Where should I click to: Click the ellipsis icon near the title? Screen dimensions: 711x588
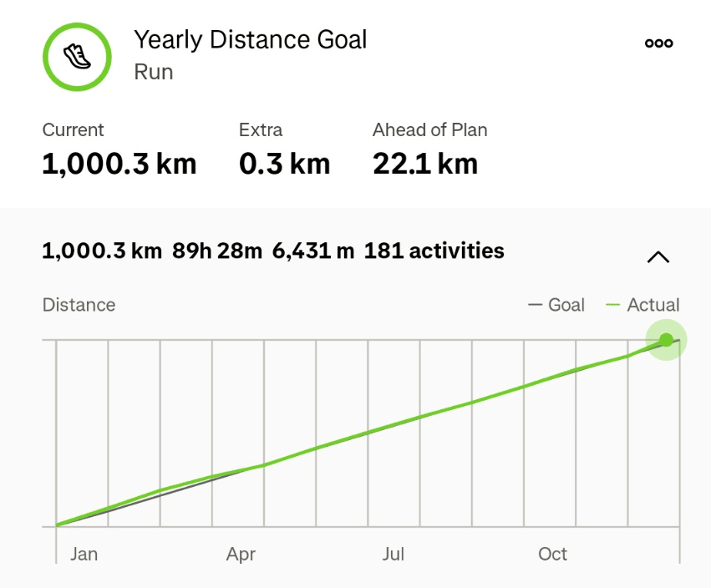pyautogui.click(x=658, y=42)
